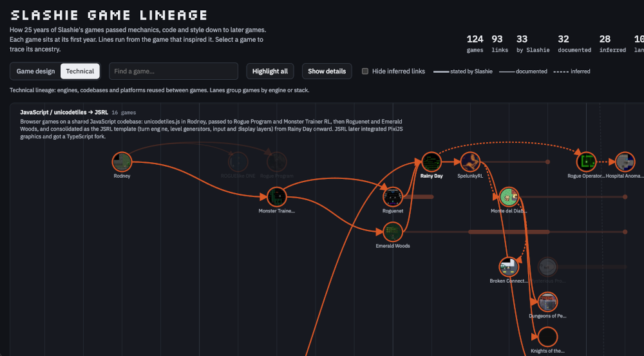Click the Highlight all button
Image resolution: width=644 pixels, height=356 pixels.
270,71
